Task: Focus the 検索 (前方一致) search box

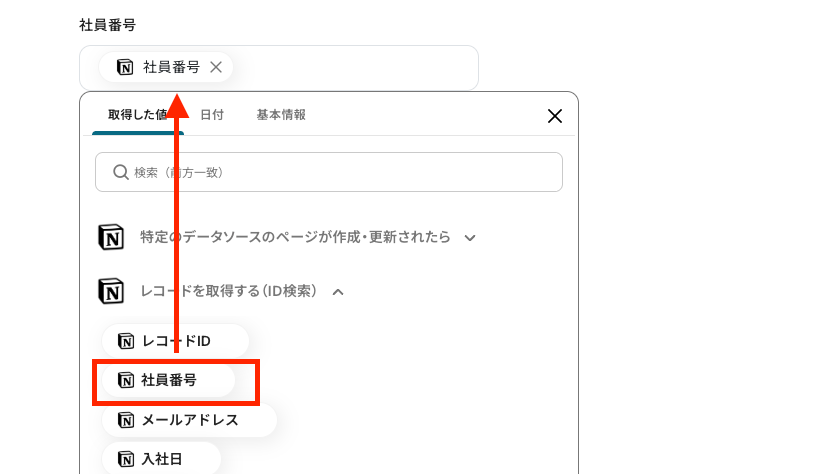Action: click(340, 172)
